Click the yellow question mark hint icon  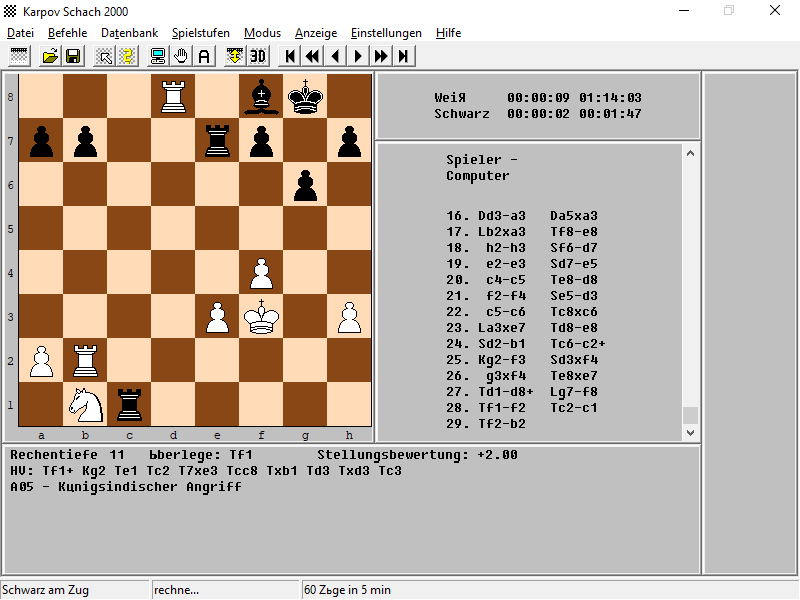[128, 56]
